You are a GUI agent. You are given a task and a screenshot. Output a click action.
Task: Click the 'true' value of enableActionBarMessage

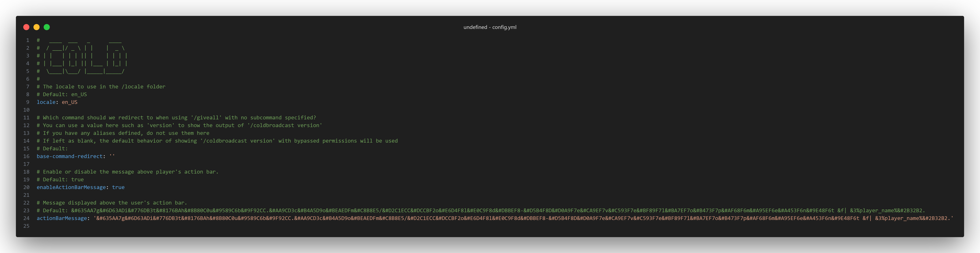[x=118, y=187]
